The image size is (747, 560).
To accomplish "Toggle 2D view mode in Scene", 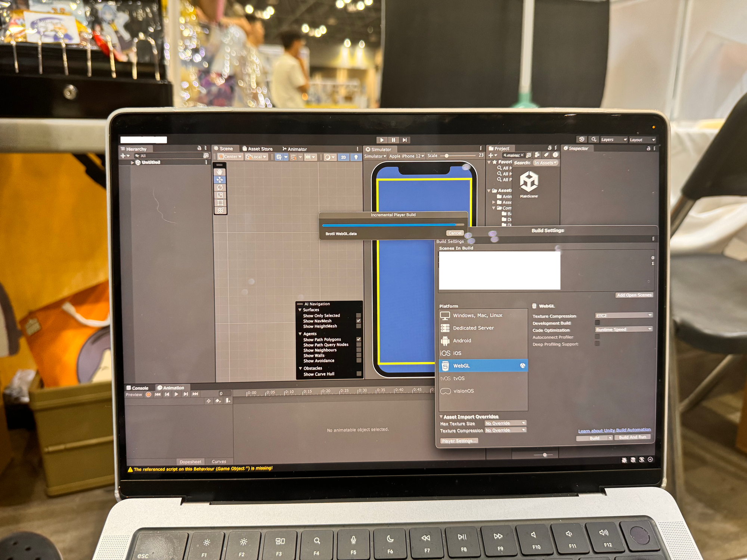I will 343,157.
